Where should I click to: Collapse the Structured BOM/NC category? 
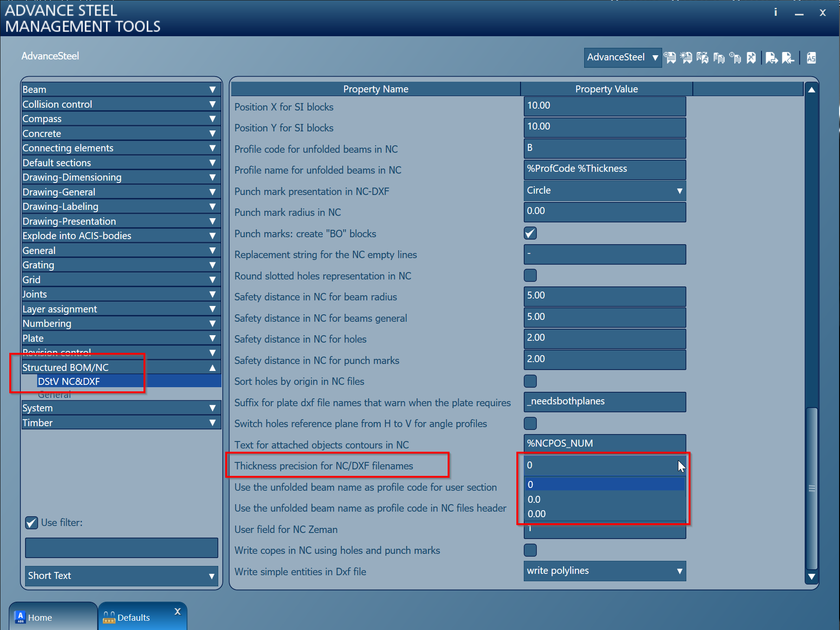121,367
